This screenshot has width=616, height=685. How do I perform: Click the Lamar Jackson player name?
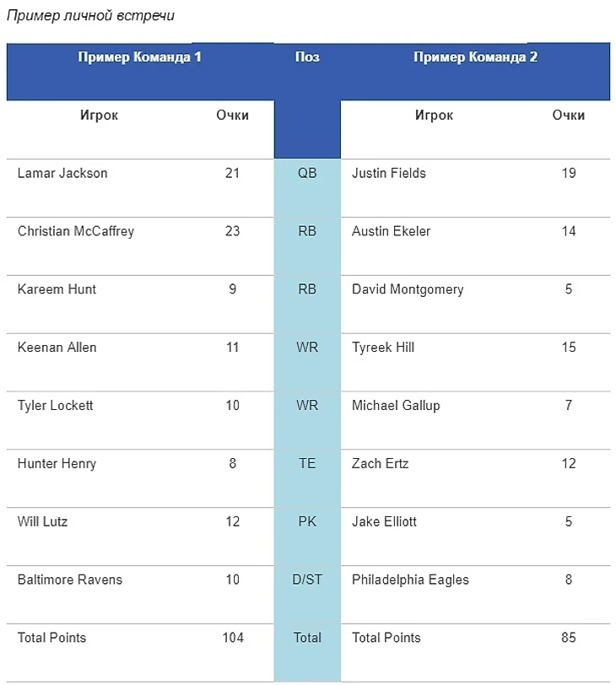pyautogui.click(x=62, y=173)
